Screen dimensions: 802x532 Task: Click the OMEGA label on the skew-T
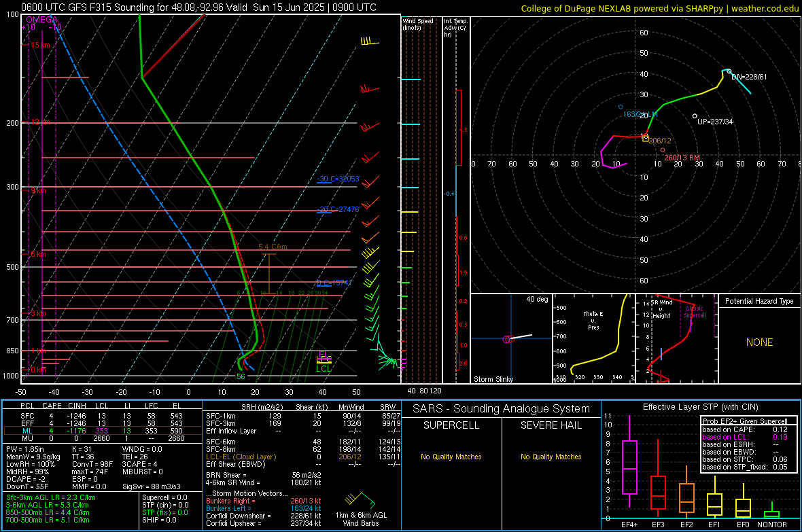click(x=41, y=20)
